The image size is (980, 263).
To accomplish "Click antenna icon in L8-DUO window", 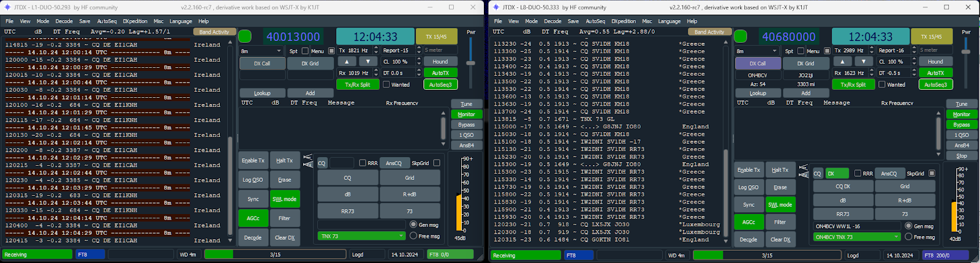I will (x=803, y=171).
